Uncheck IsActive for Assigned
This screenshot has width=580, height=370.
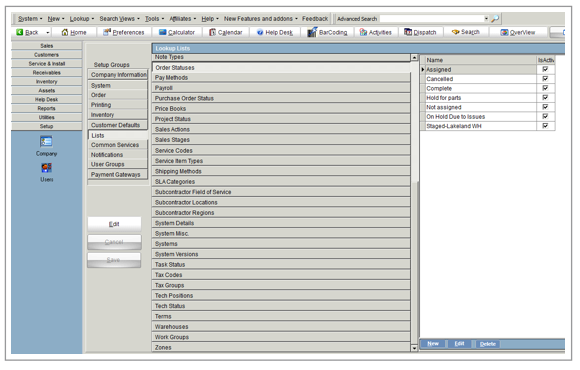545,69
